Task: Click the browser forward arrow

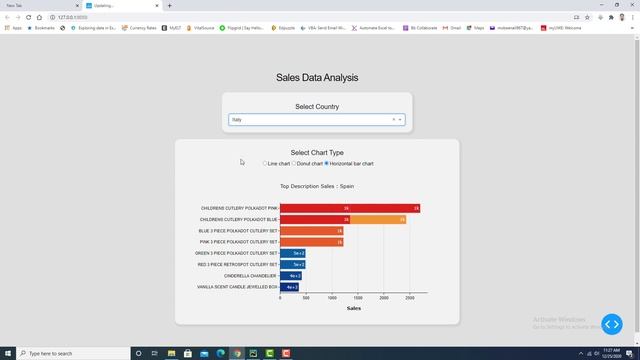Action: coord(18,17)
